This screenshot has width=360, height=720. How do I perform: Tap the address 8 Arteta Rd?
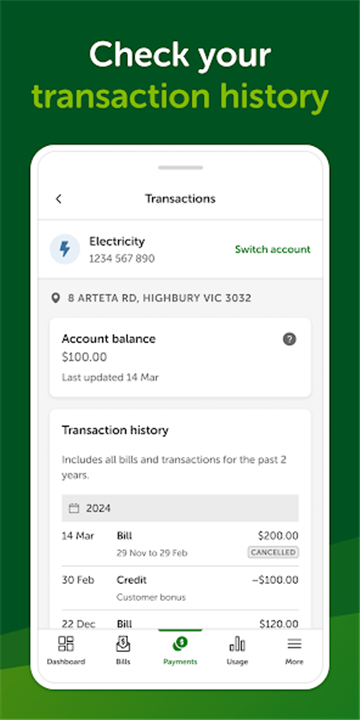pos(159,298)
